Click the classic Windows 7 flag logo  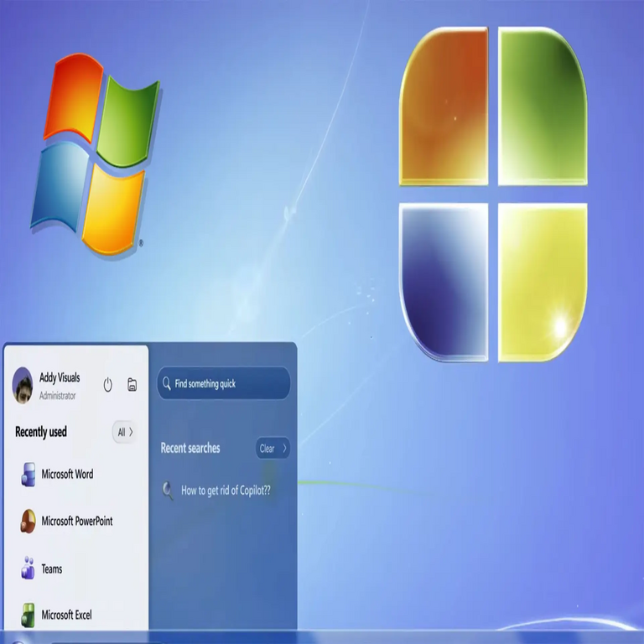click(96, 154)
